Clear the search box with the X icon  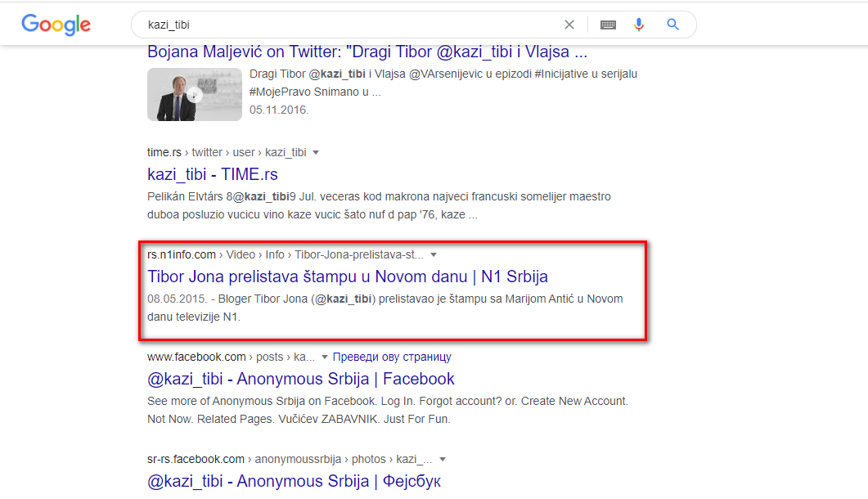tap(569, 25)
